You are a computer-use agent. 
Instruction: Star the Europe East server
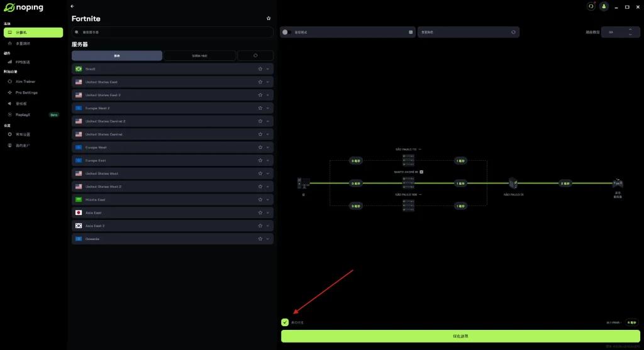click(260, 160)
